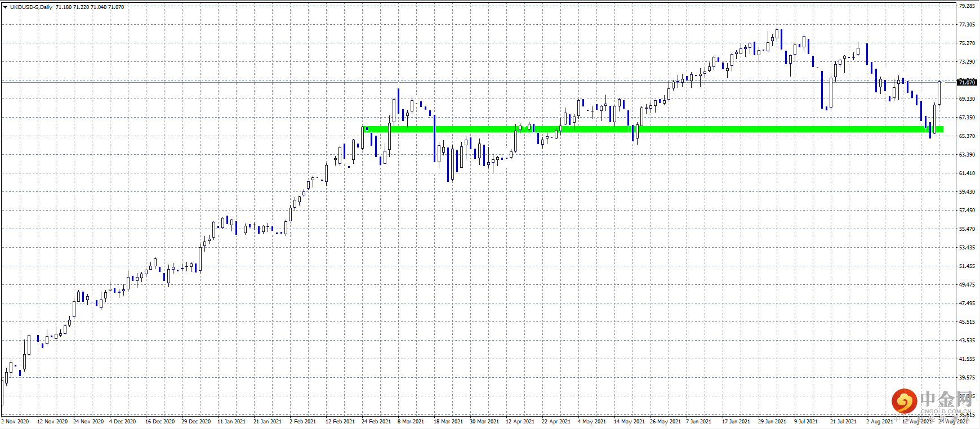Click the 61.410 price scale label
This screenshot has height=429, width=980.
[x=967, y=173]
